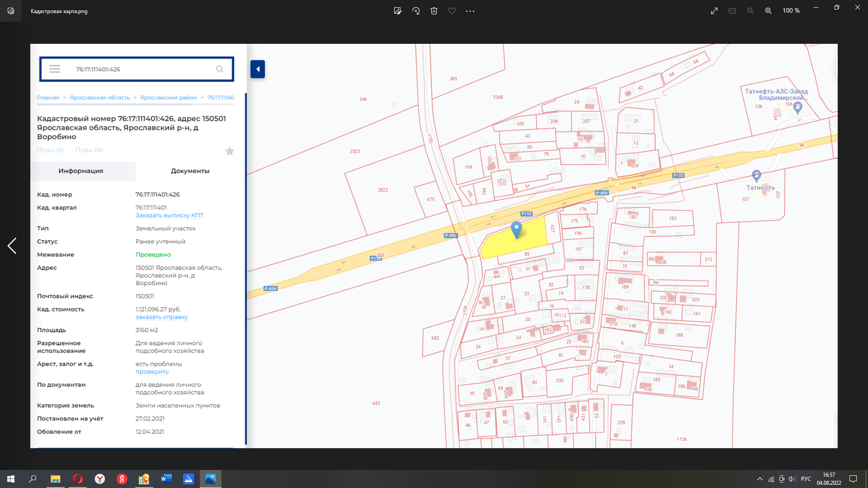Go to the previous image arrow
The height and width of the screenshot is (488, 868).
click(12, 246)
